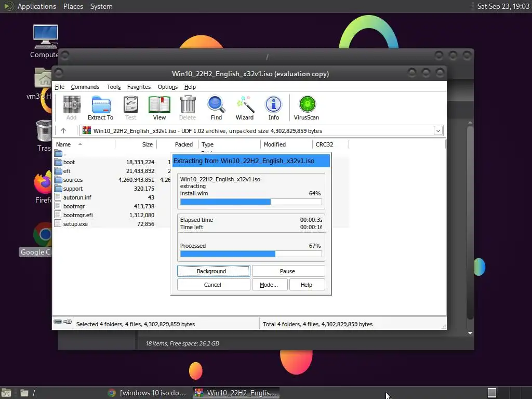Open the View toolbar icon
The width and height of the screenshot is (532, 399).
(159, 108)
